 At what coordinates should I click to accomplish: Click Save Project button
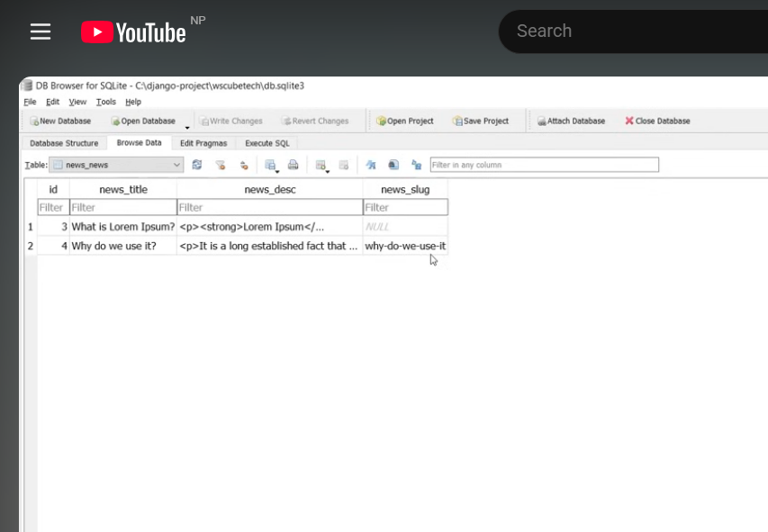point(481,121)
